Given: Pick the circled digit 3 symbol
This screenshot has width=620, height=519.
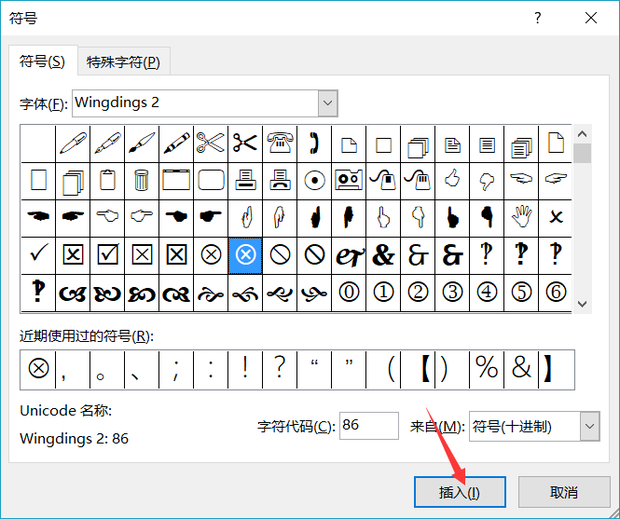Looking at the screenshot, I should coord(452,293).
